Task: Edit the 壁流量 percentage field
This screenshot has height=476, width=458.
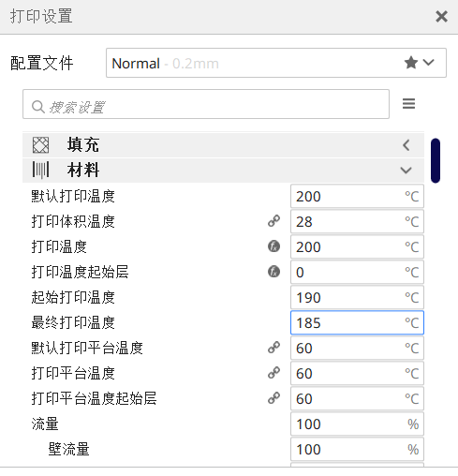Action: 357,449
